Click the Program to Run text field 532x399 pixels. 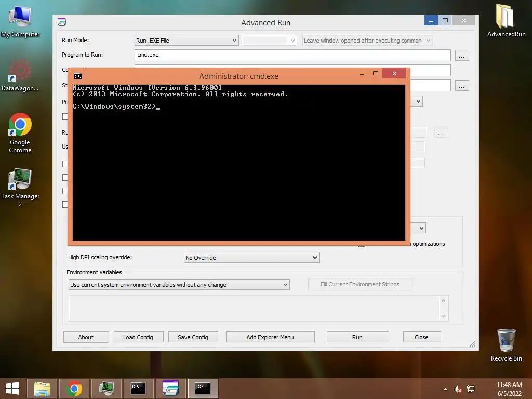coord(292,55)
